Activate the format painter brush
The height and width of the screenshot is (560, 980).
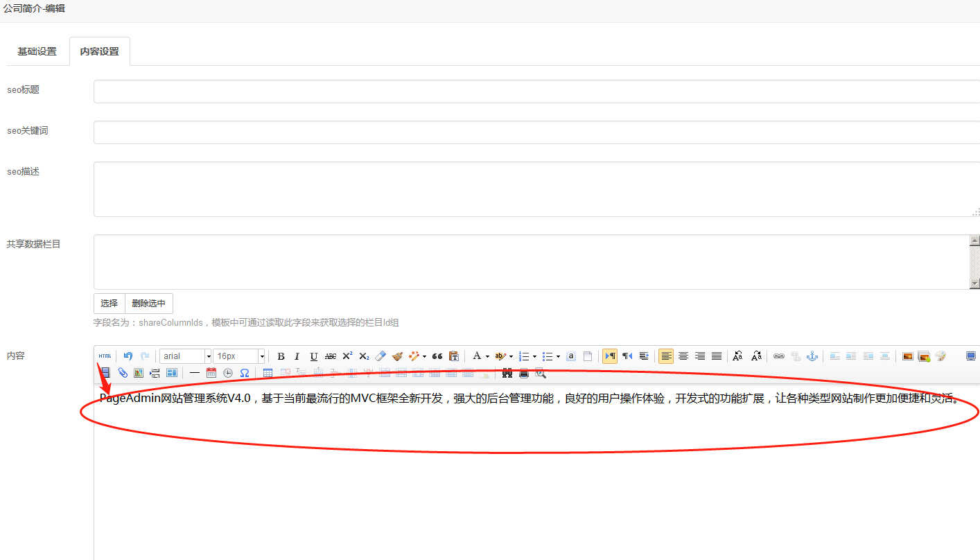(x=397, y=356)
